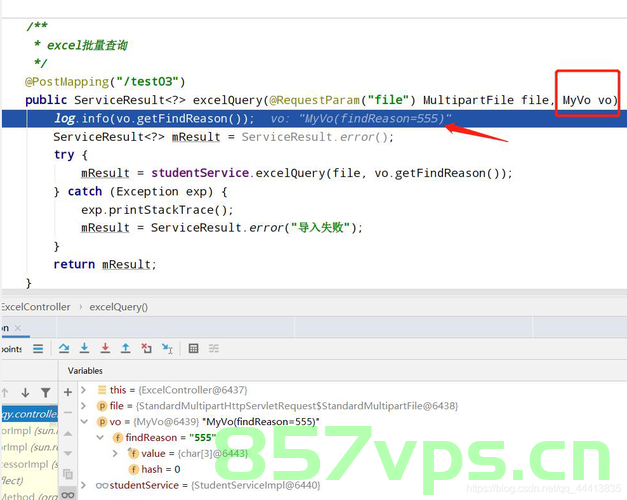Open the Evaluate Expression calculator icon
627x500 pixels.
click(x=194, y=348)
